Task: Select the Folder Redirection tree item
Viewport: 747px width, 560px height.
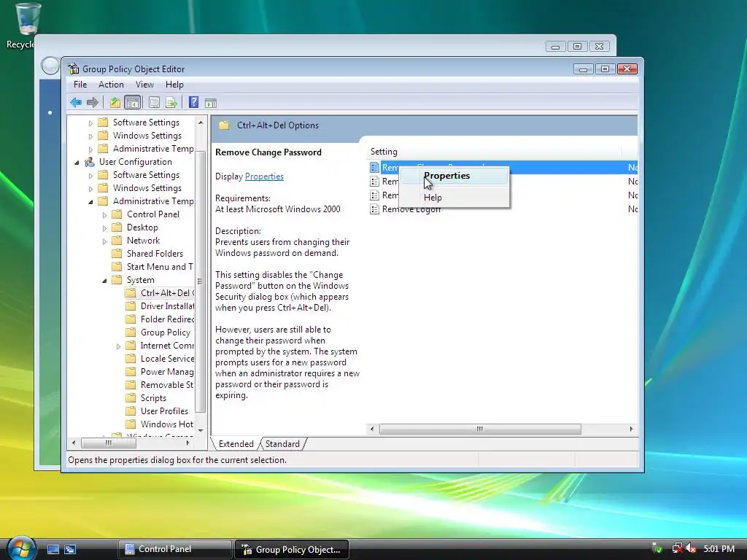Action: pyautogui.click(x=167, y=319)
